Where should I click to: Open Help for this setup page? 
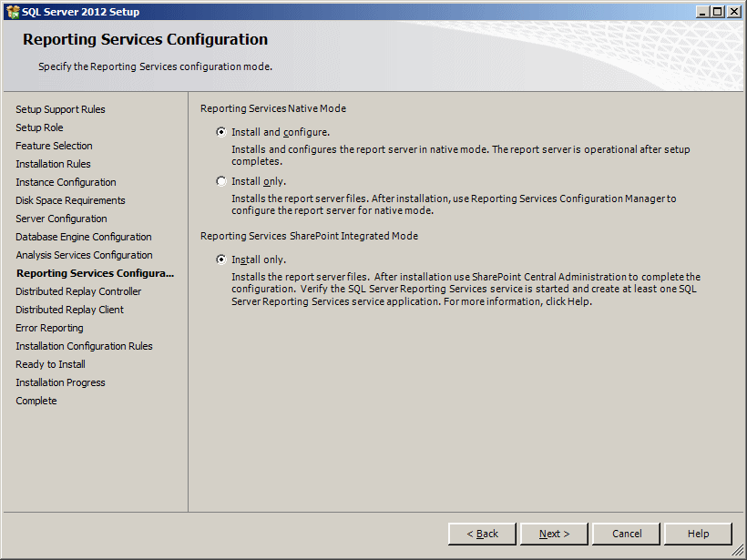coord(698,534)
